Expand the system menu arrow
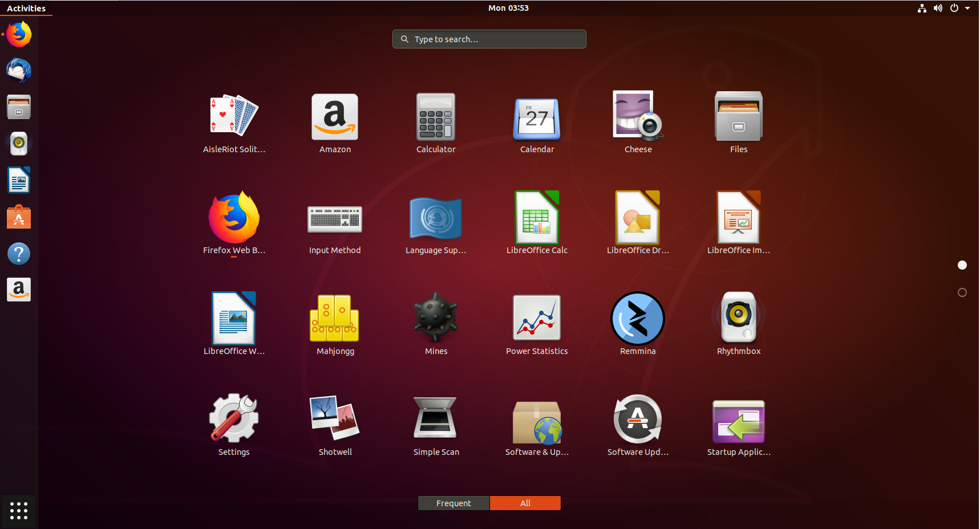The image size is (980, 529). click(967, 8)
